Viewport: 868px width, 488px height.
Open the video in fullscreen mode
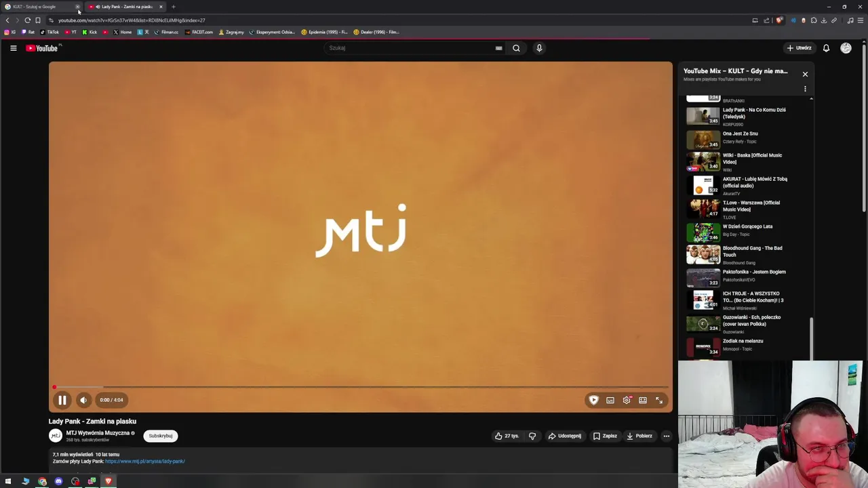tap(659, 400)
